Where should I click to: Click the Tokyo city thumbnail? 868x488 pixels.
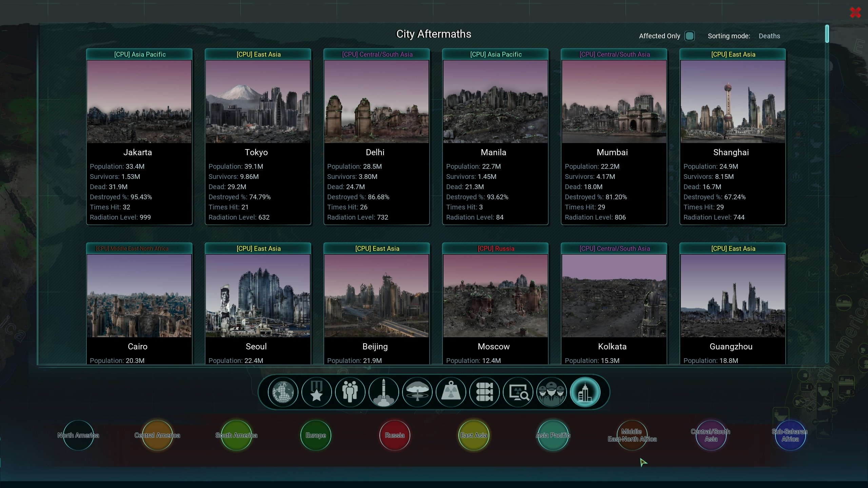coord(258,101)
